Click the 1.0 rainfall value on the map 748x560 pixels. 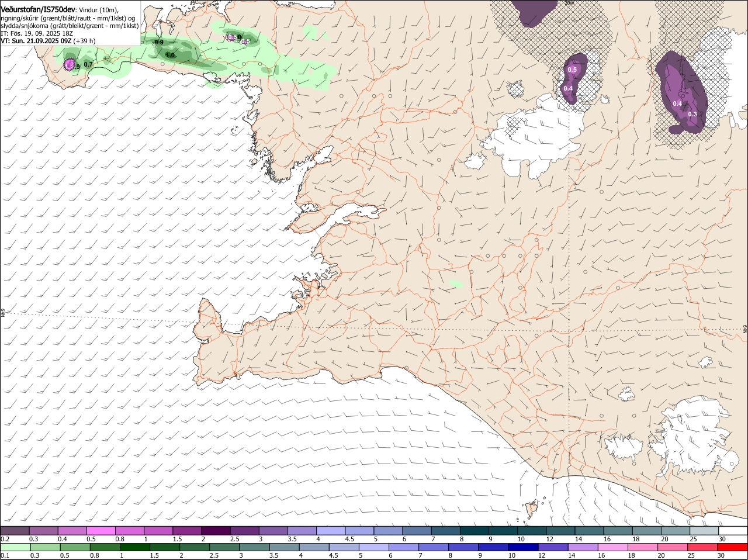click(170, 55)
